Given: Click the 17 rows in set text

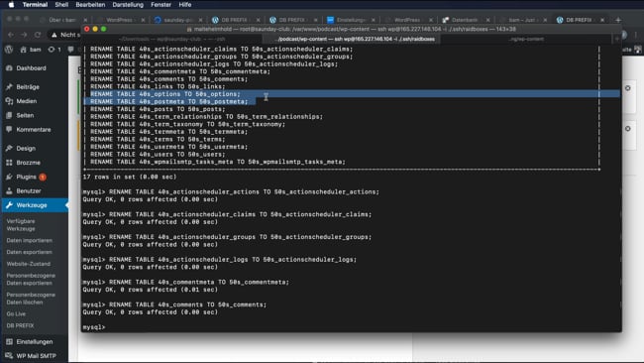Looking at the screenshot, I should coord(130,177).
